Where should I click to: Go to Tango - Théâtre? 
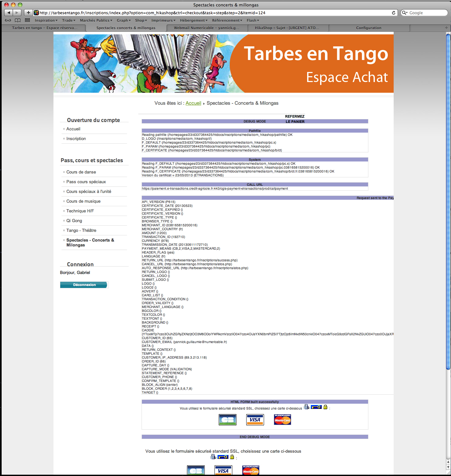(x=81, y=230)
